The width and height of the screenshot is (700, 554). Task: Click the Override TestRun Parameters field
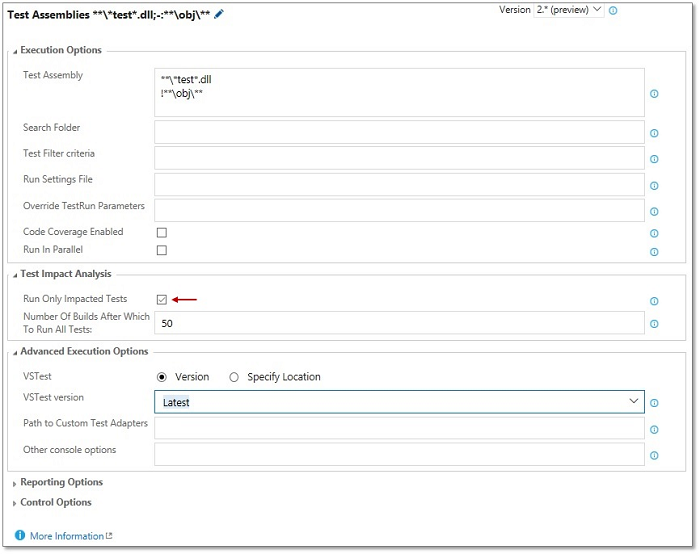(x=399, y=210)
